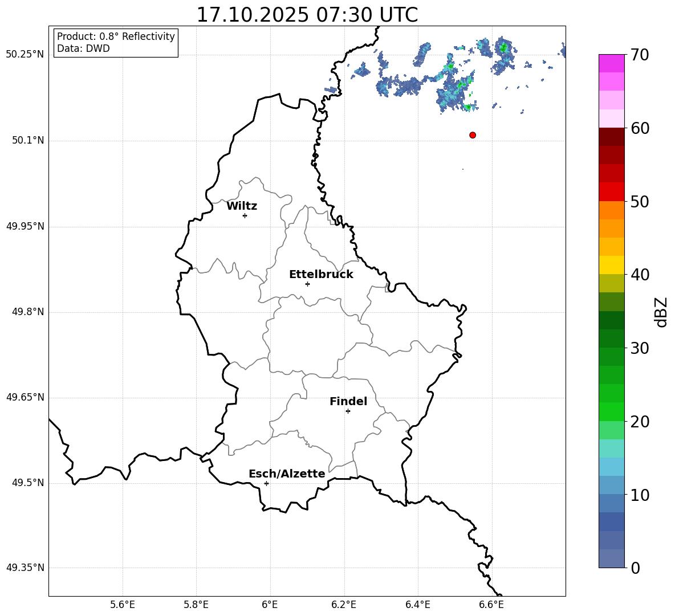Click the 'Data: DWD' text
The image size is (675, 616).
[x=83, y=48]
